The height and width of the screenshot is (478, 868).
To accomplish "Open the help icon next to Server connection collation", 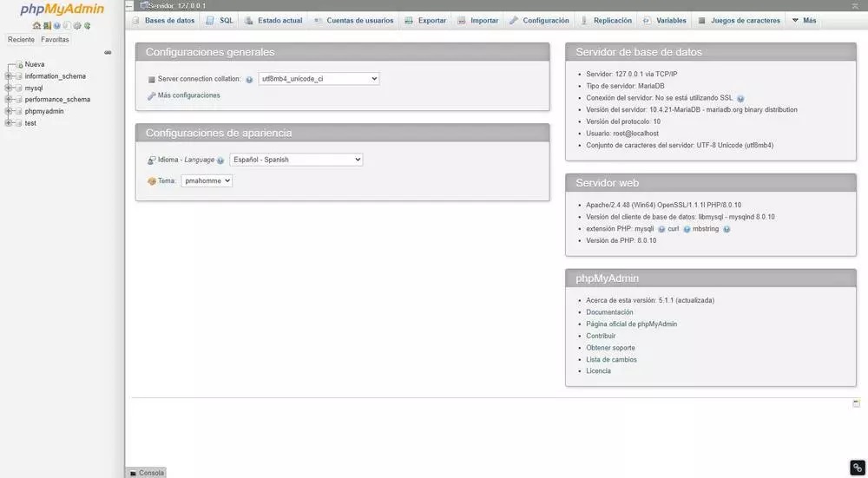I will tap(249, 80).
